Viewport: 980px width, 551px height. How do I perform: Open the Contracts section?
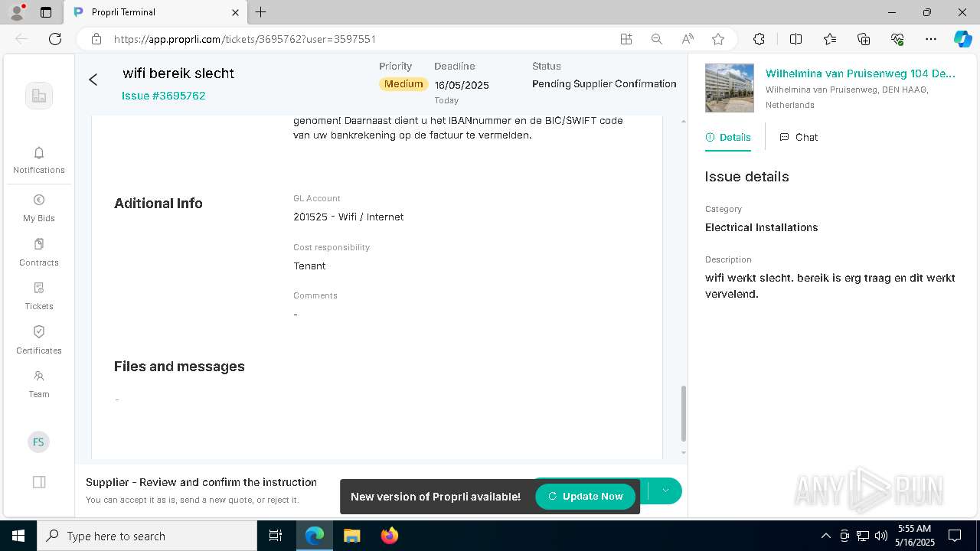[x=39, y=253]
